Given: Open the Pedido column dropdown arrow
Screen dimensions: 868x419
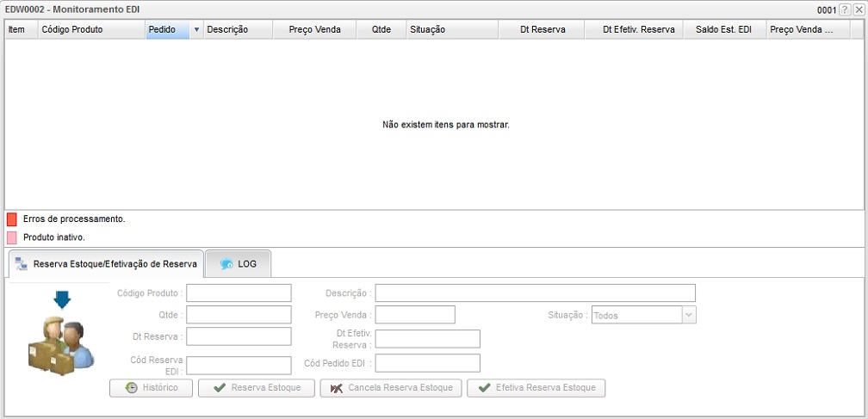Looking at the screenshot, I should point(196,29).
